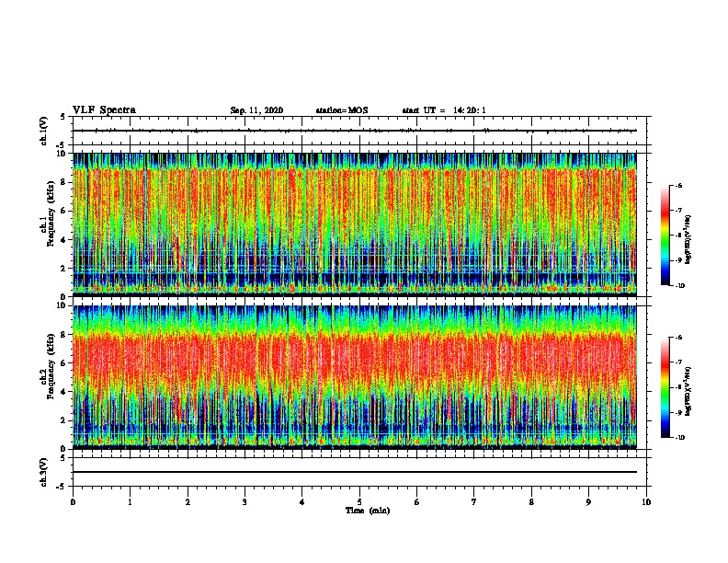Viewport: 728px width, 563px height.
Task: Click the ch.2 color scale log(PSD) units label
Action: tap(688, 392)
